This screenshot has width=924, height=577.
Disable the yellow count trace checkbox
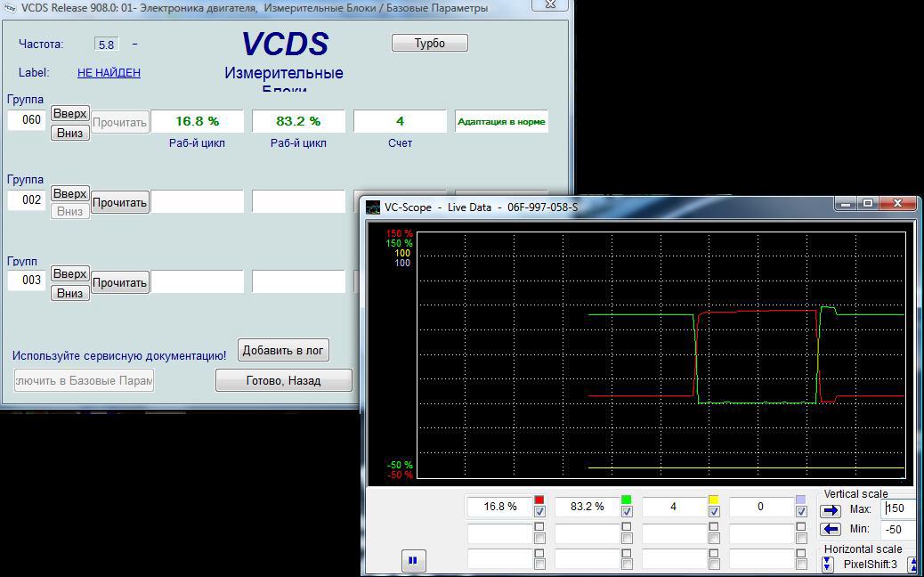pyautogui.click(x=714, y=512)
